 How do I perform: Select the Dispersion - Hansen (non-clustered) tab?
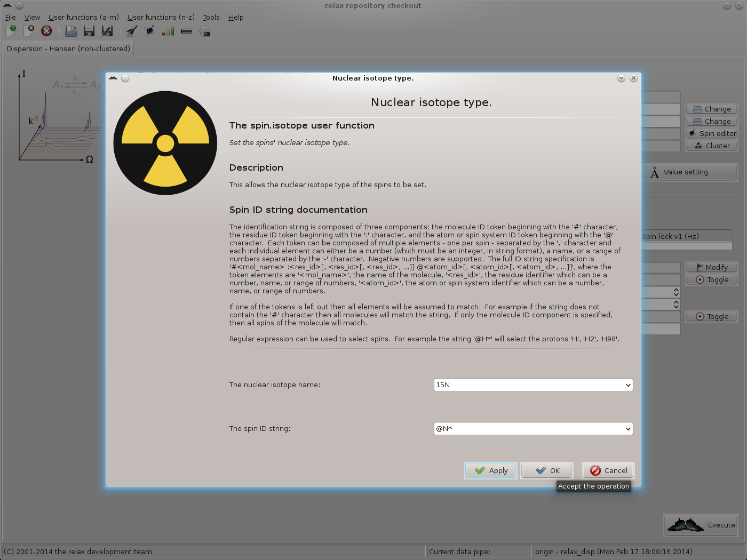68,49
